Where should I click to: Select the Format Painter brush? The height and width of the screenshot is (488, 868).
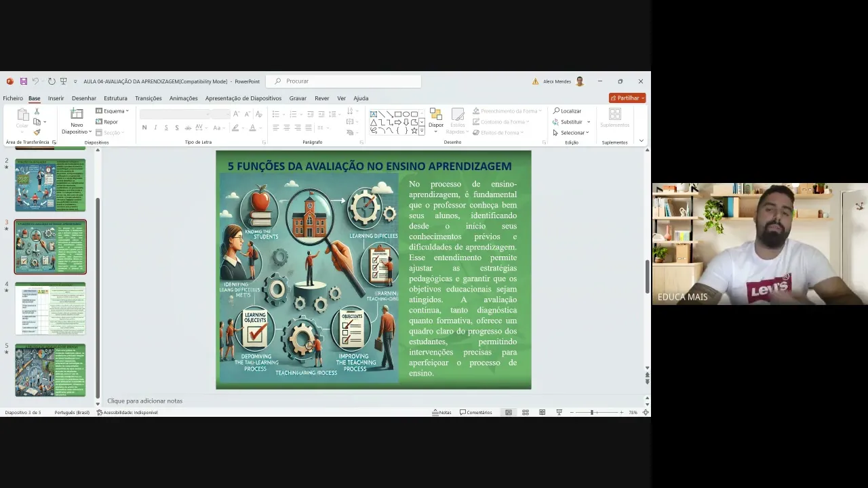click(37, 132)
